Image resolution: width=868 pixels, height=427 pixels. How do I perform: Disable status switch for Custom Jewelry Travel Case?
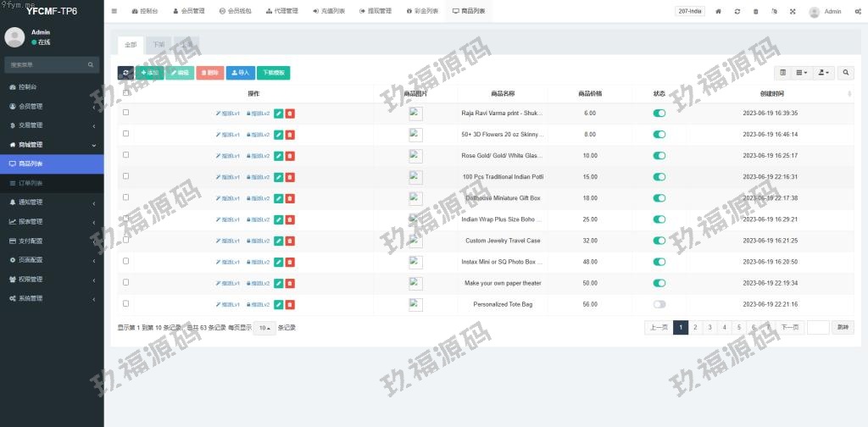(659, 241)
